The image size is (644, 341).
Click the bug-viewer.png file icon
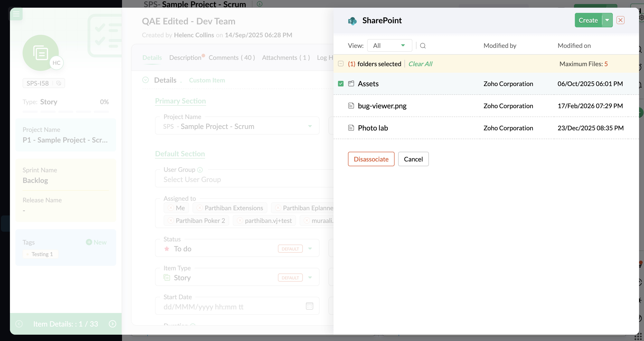351,106
